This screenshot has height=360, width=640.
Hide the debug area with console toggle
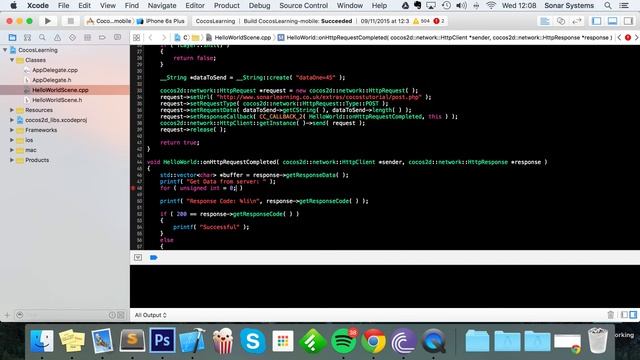click(x=138, y=258)
